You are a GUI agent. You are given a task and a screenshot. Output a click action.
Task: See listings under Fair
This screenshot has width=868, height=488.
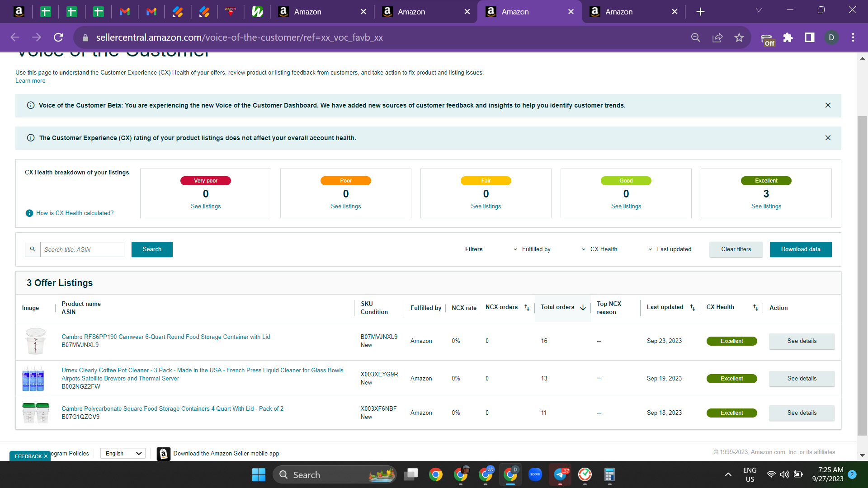(486, 206)
